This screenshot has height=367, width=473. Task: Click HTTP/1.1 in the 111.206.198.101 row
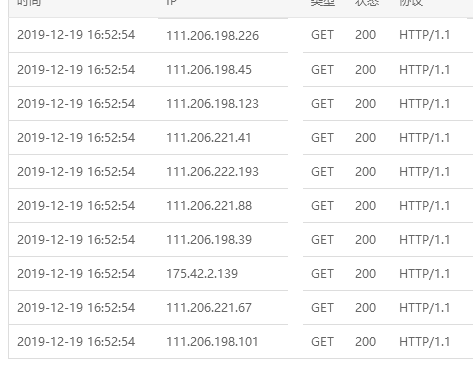pos(424,342)
